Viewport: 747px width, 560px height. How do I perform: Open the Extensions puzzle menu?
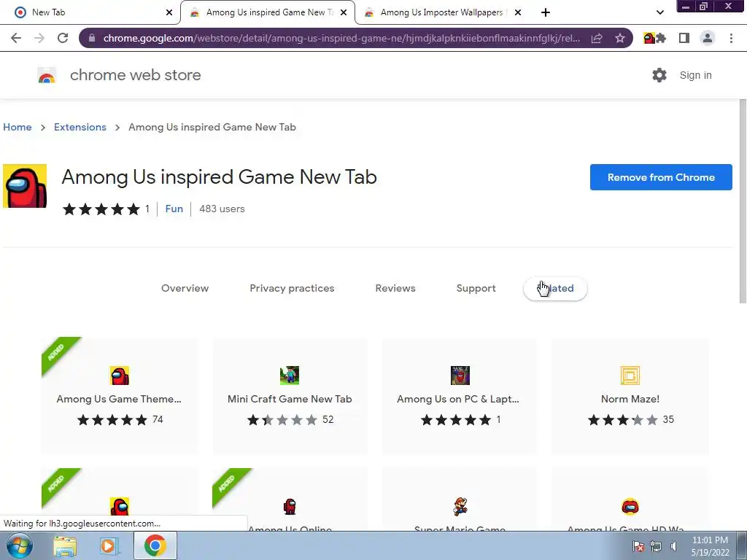pos(661,38)
